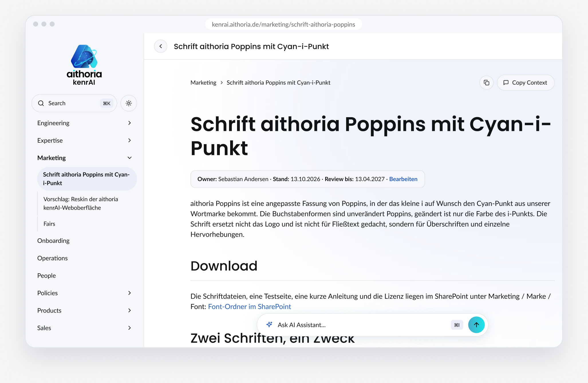Click the Download heading
Image resolution: width=588 pixels, height=383 pixels.
tap(224, 266)
